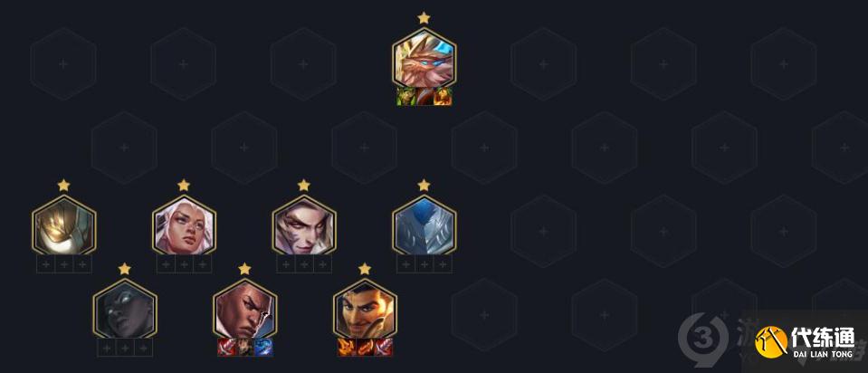Select the golden armored champion portrait
This screenshot has height=373, width=868.
coord(63,225)
